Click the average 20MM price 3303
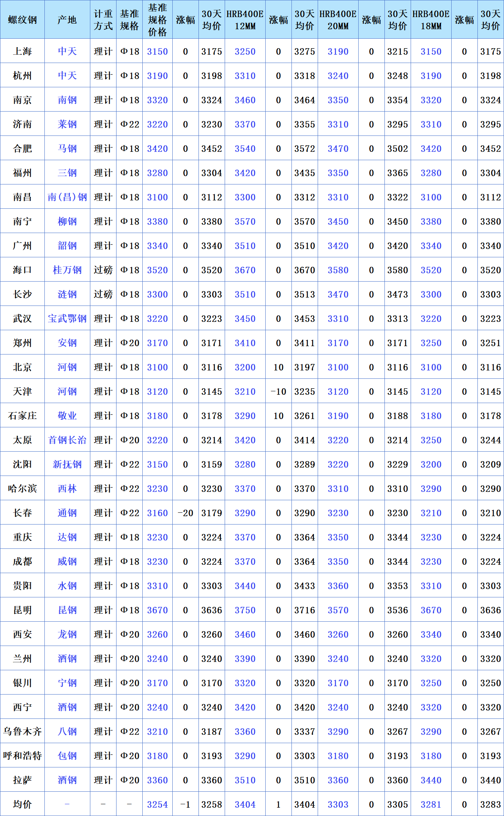This screenshot has width=504, height=816. [x=338, y=804]
